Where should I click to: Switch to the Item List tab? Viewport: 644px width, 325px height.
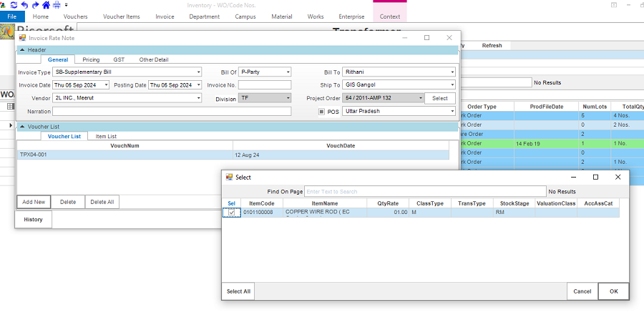point(106,136)
